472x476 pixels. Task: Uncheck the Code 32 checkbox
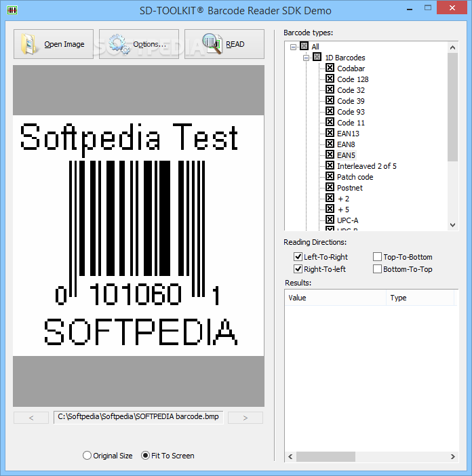pos(330,90)
